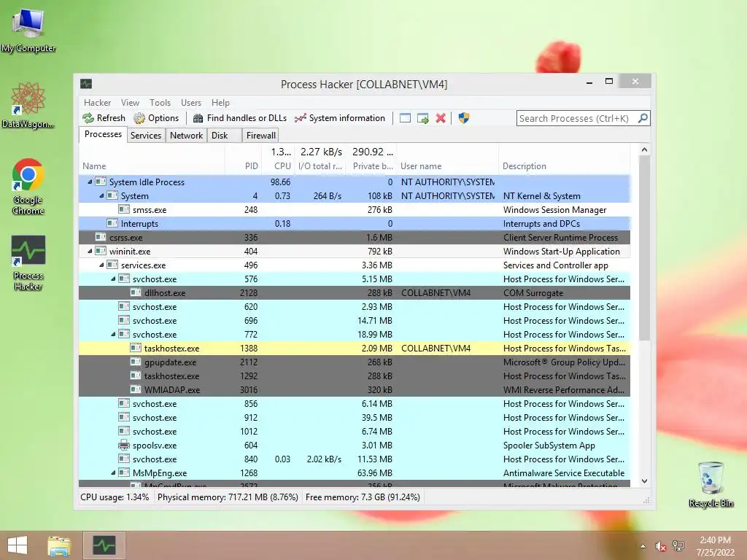The image size is (747, 560).
Task: Open the Tools menu
Action: (160, 103)
